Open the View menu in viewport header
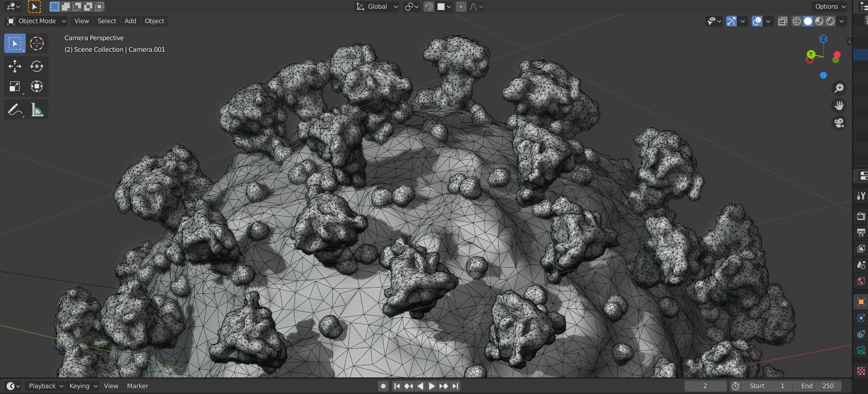This screenshot has width=868, height=394. pyautogui.click(x=82, y=21)
